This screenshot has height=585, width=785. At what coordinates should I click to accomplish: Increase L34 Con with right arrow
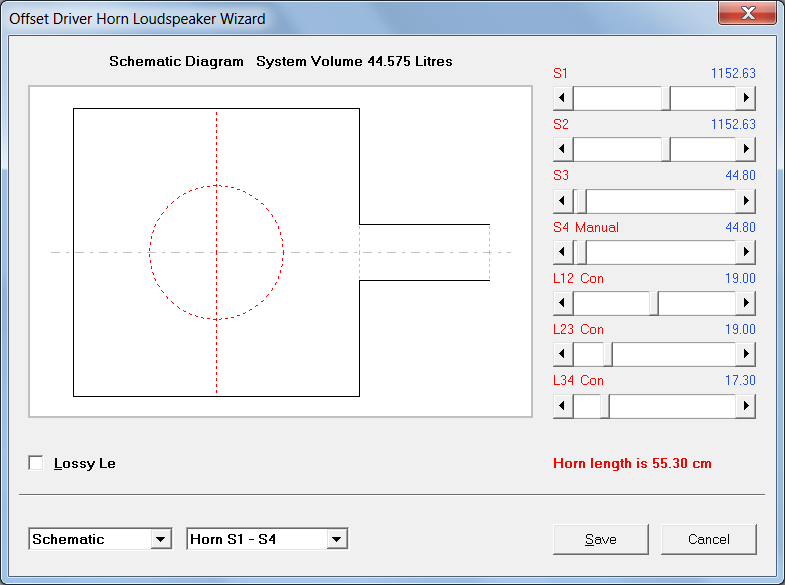745,406
